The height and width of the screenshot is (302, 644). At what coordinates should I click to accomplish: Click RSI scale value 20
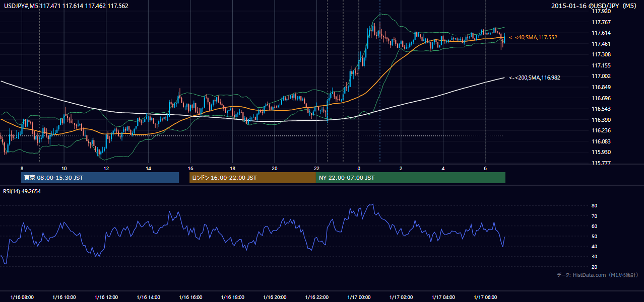594,267
